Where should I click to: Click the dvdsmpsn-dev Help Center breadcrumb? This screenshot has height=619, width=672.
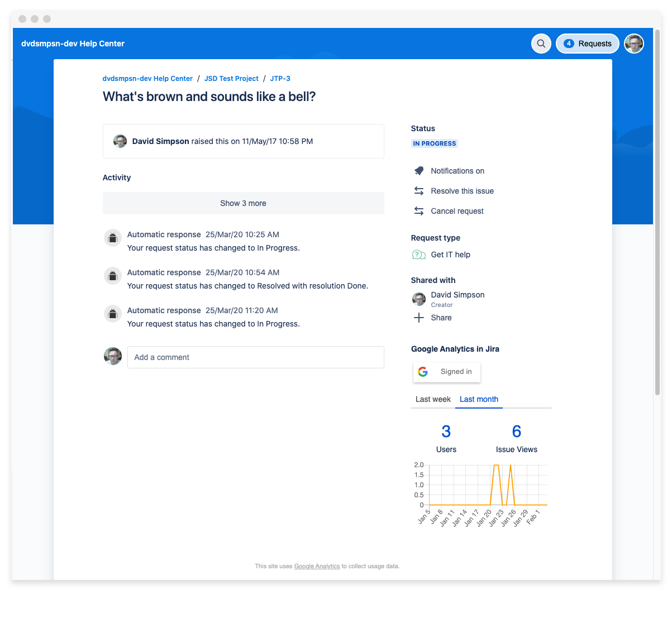(x=147, y=79)
